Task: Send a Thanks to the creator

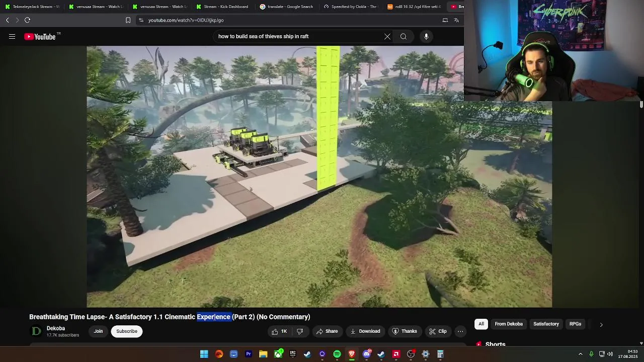Action: 405,331
